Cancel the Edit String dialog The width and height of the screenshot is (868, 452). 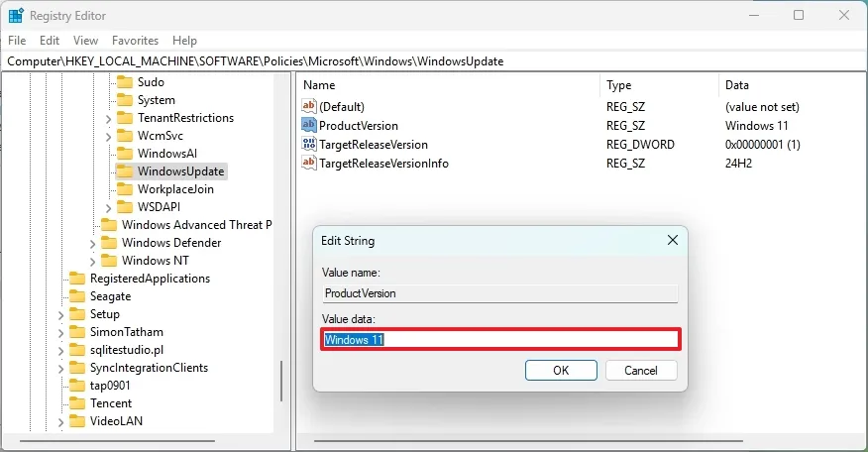[x=641, y=370]
